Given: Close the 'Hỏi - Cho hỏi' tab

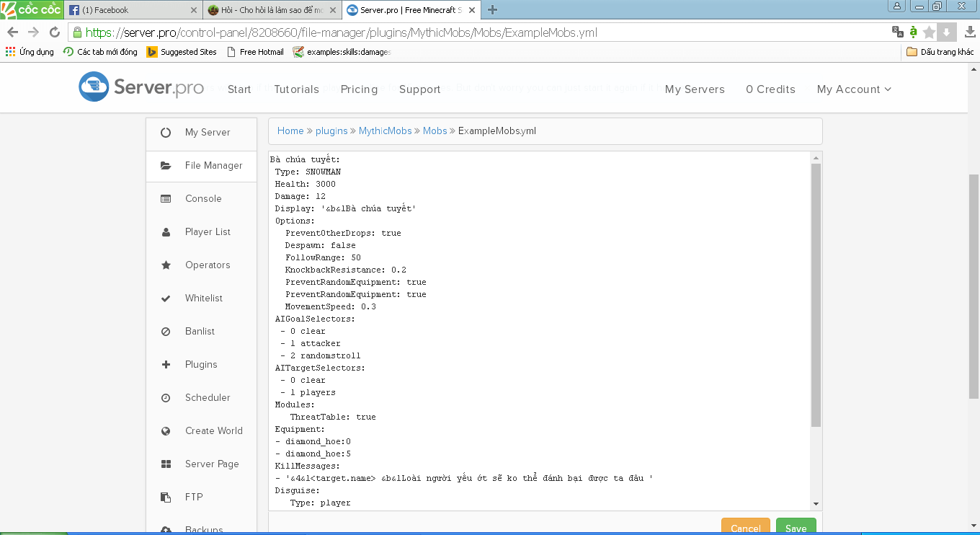Looking at the screenshot, I should pos(332,10).
